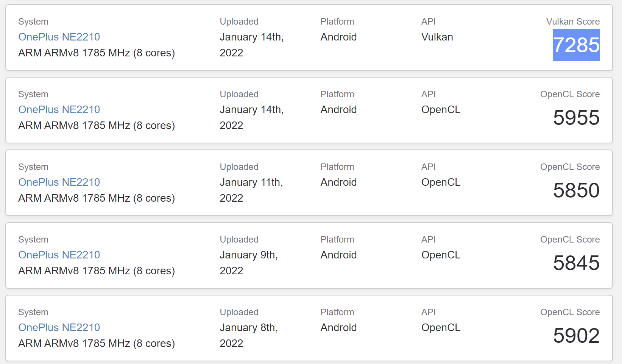
Task: Click the OpenCL score 5955
Action: coord(576,118)
